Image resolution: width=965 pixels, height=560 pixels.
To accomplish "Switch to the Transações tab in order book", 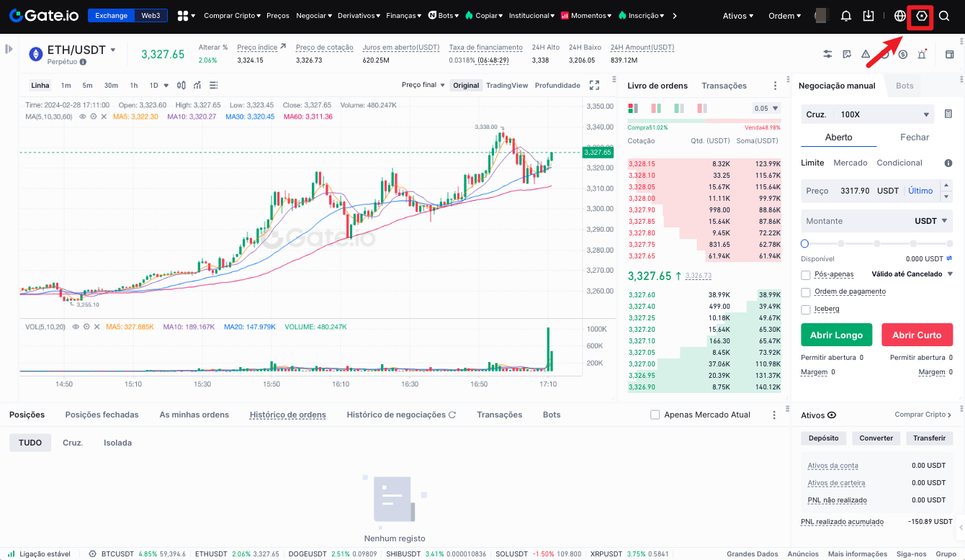I will (724, 86).
